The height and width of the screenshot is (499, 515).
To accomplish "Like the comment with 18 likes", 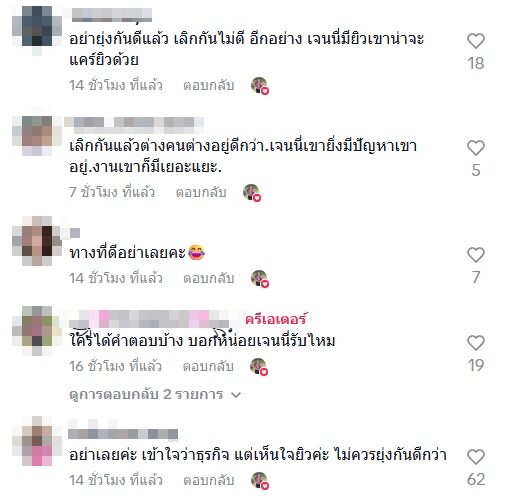I will (476, 41).
